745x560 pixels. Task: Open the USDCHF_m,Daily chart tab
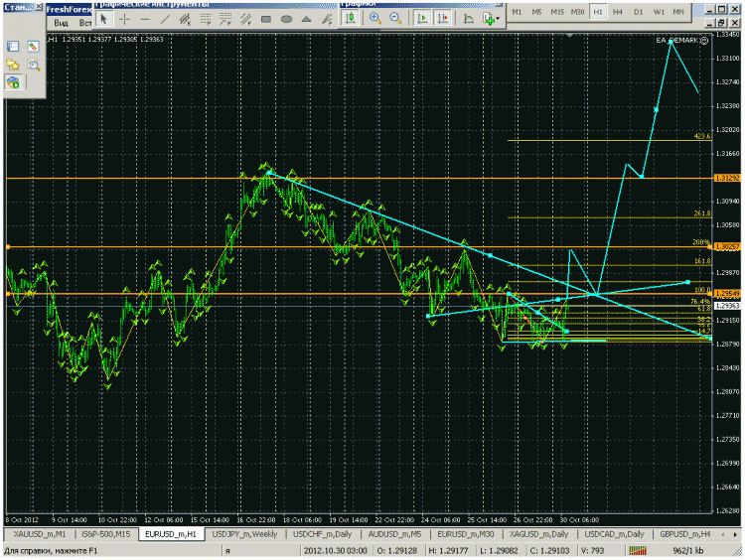pyautogui.click(x=323, y=534)
